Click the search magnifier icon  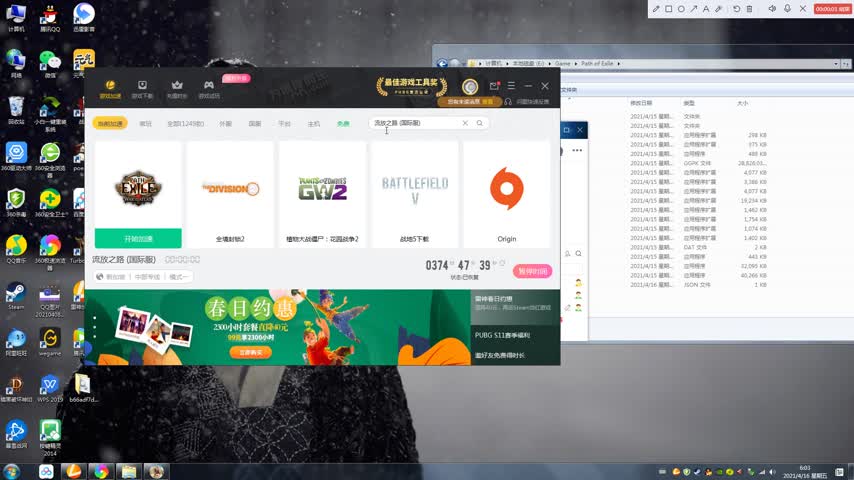[x=480, y=123]
